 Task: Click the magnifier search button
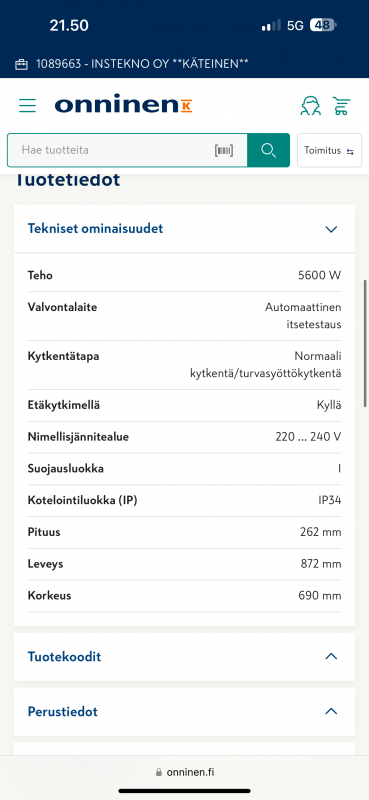tap(268, 150)
